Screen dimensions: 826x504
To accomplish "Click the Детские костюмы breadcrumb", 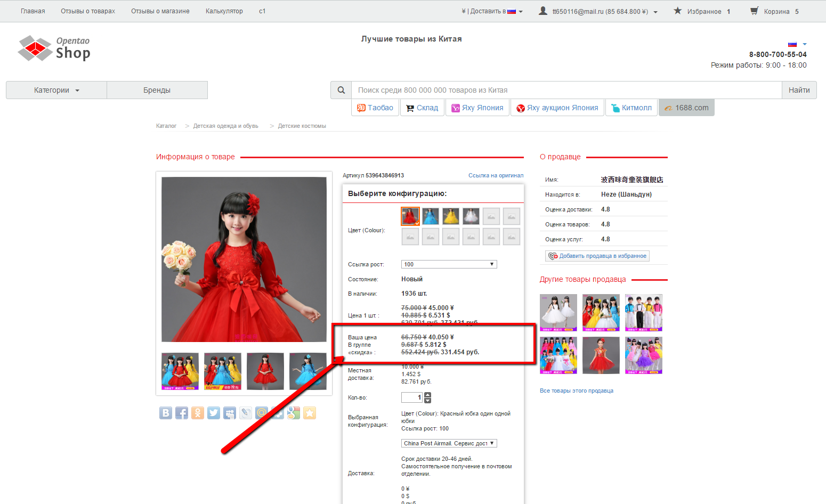I will [302, 126].
